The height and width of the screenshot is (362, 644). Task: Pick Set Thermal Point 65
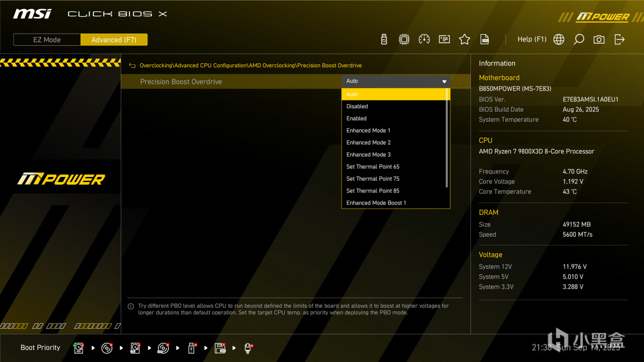point(394,167)
